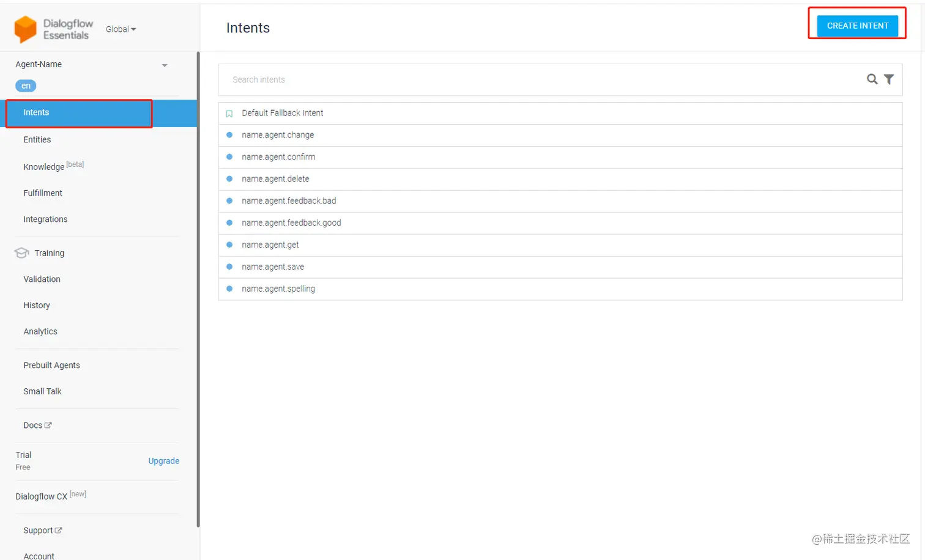Click the blue dot beside name.agent.change
Image resolution: width=925 pixels, height=560 pixels.
229,134
